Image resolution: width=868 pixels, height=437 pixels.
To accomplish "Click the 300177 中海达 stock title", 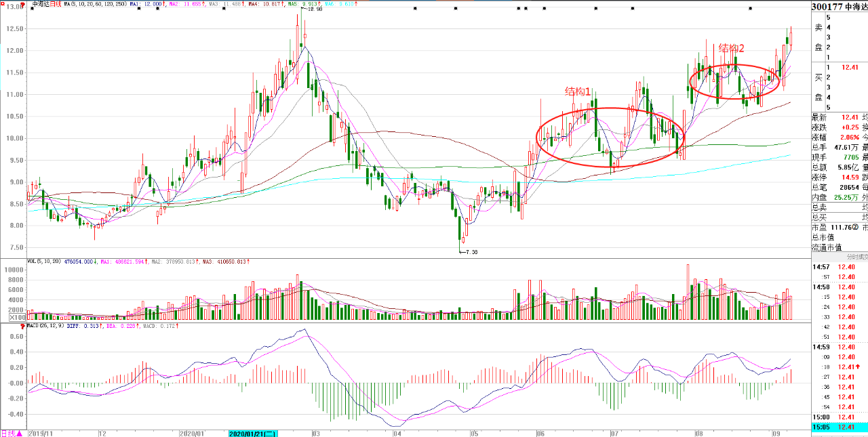I will tap(840, 7).
